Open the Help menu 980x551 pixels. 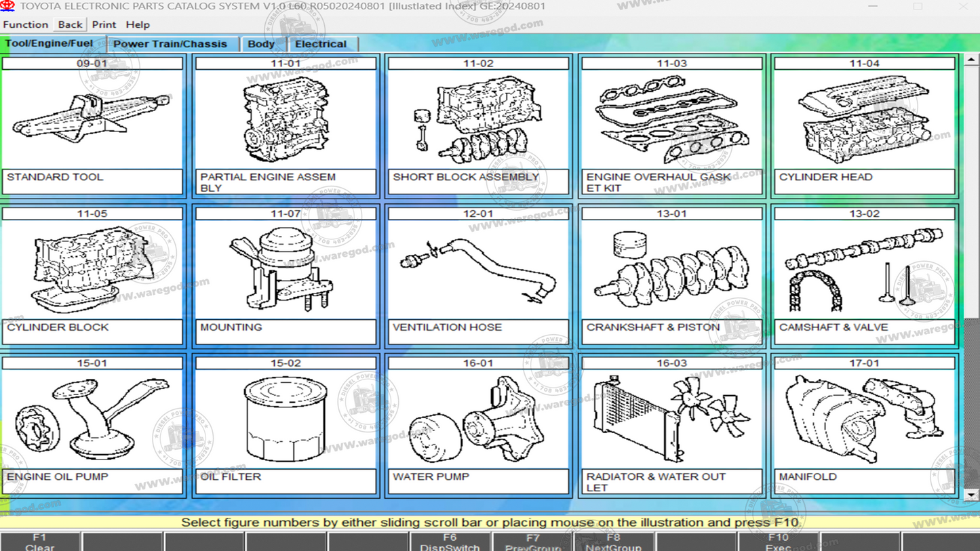click(138, 24)
